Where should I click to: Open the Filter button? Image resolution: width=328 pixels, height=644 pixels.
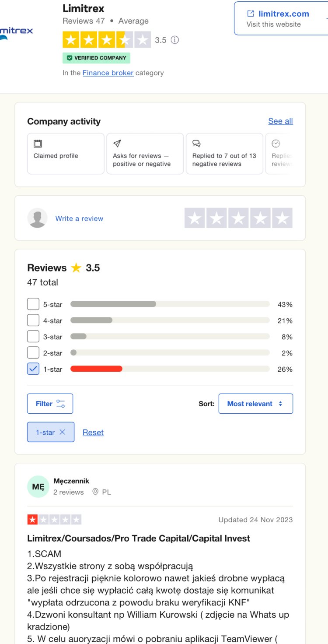coord(50,404)
